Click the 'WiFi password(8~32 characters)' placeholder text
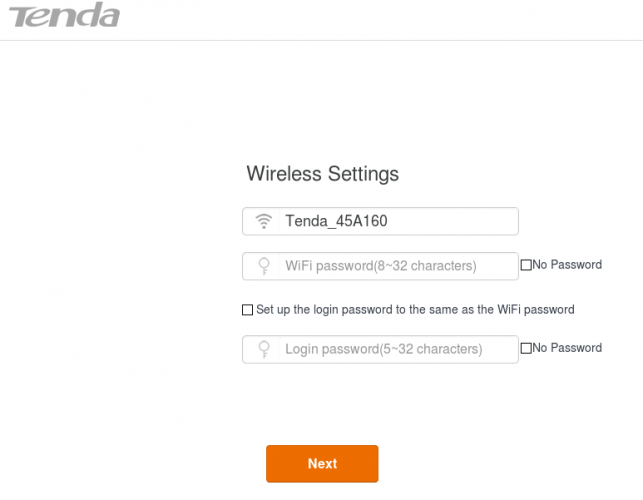The width and height of the screenshot is (643, 500). coord(380,266)
